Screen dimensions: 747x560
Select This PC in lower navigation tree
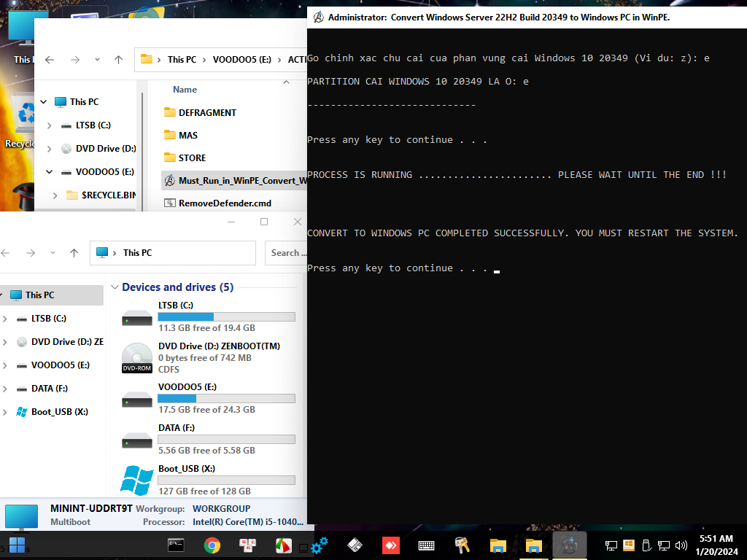pos(52,295)
